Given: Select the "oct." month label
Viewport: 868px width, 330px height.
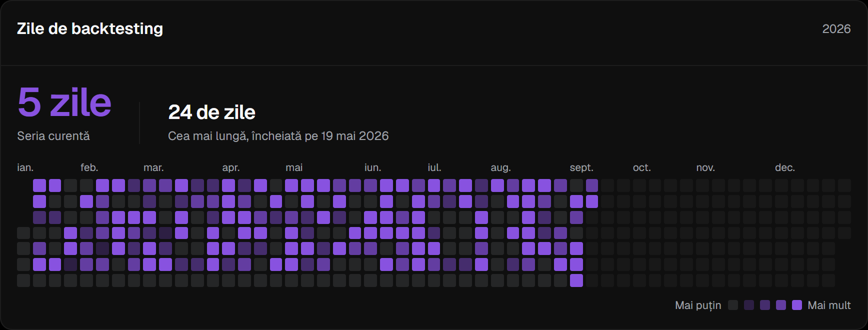Looking at the screenshot, I should point(642,167).
